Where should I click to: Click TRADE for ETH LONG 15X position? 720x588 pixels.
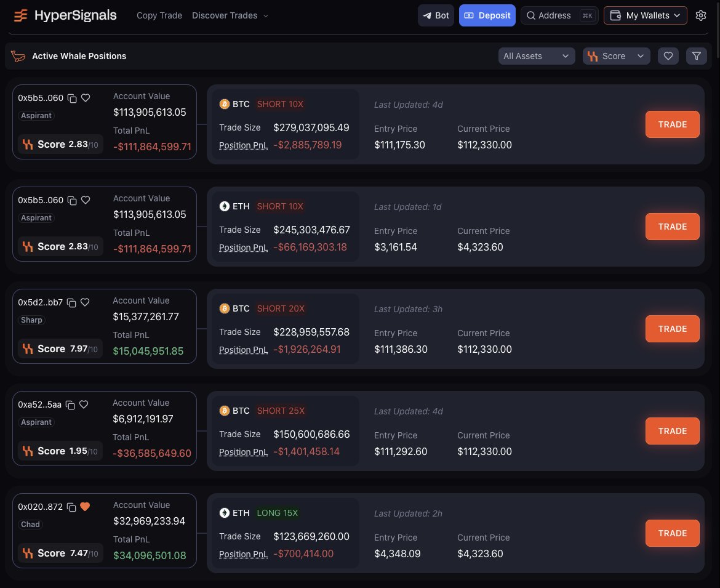click(x=672, y=533)
